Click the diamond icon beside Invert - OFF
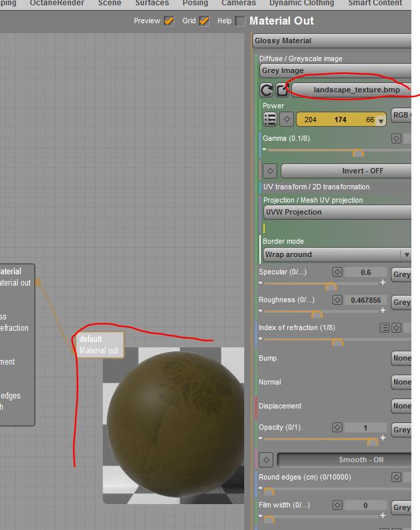 point(270,171)
